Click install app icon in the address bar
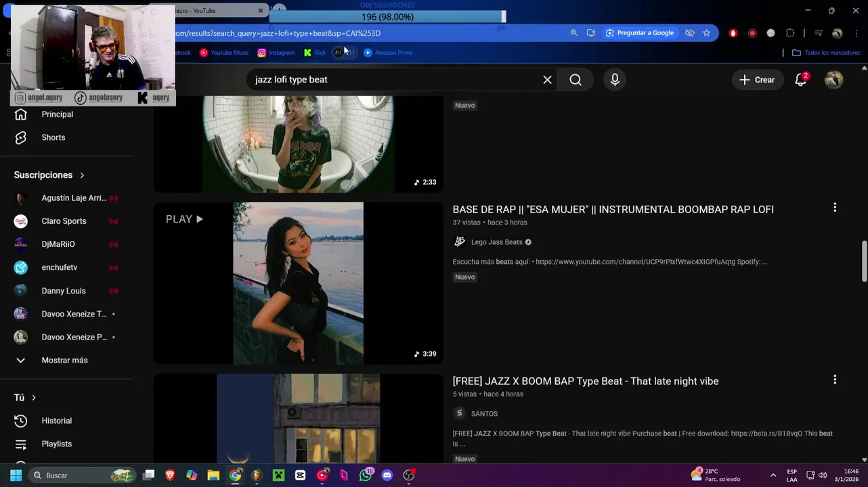 [x=591, y=33]
